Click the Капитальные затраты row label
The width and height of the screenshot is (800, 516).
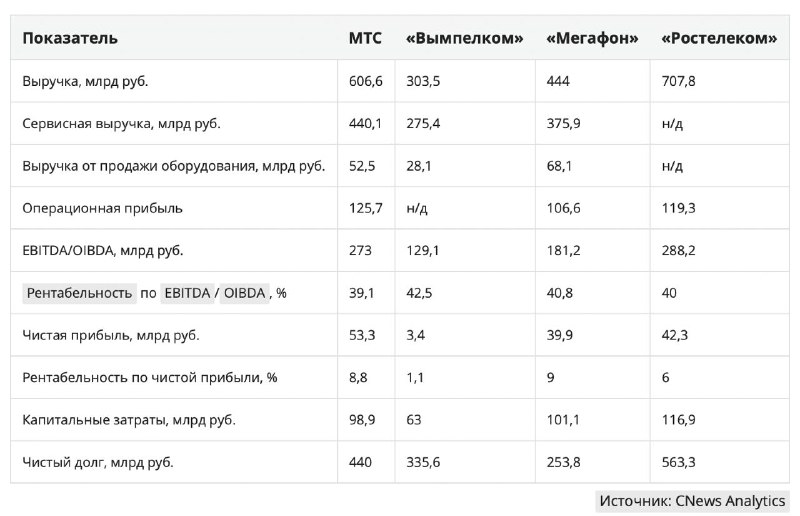point(129,420)
